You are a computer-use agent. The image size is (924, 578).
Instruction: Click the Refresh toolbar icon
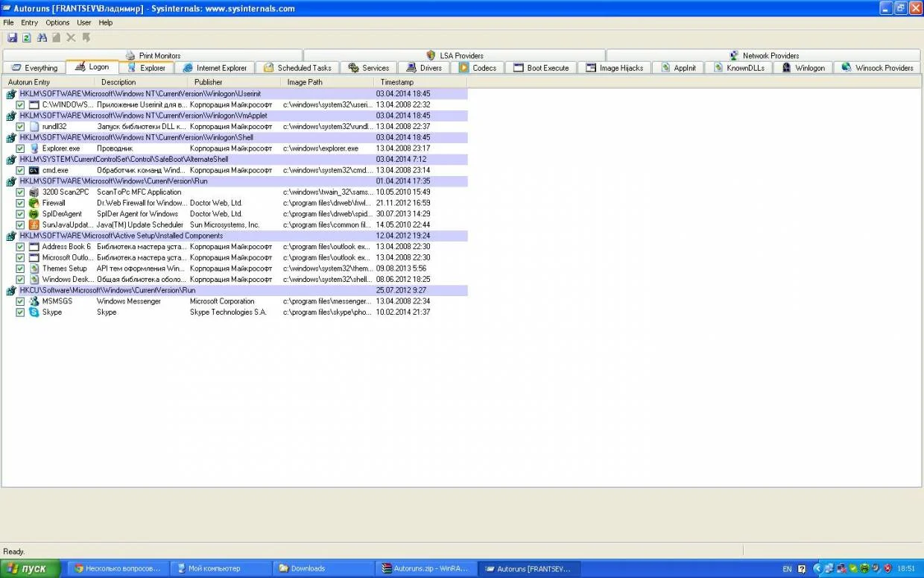click(x=27, y=37)
